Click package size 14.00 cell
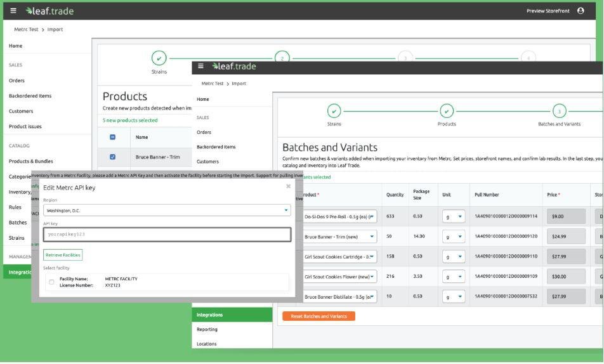The height and width of the screenshot is (364, 604). (x=419, y=236)
